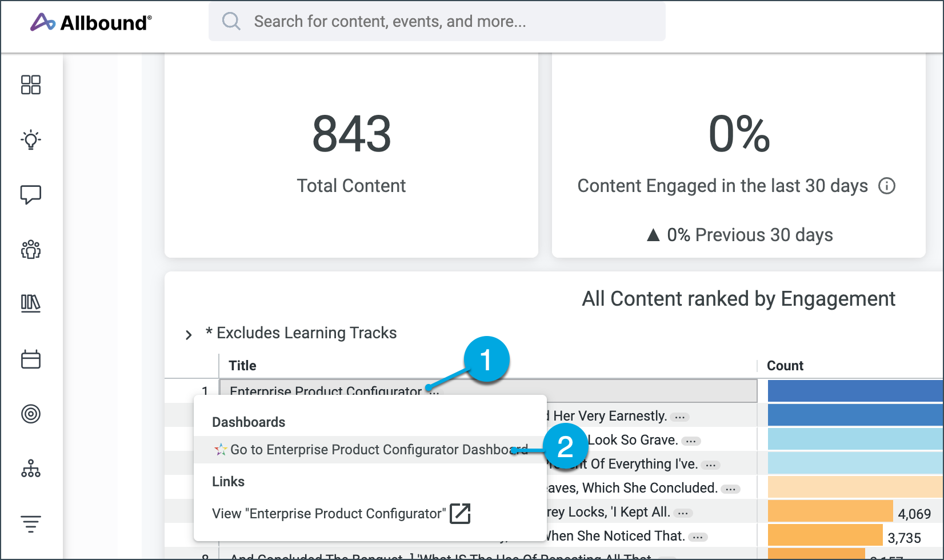The height and width of the screenshot is (560, 944).
Task: Click the 843 Total Content number
Action: click(x=351, y=134)
